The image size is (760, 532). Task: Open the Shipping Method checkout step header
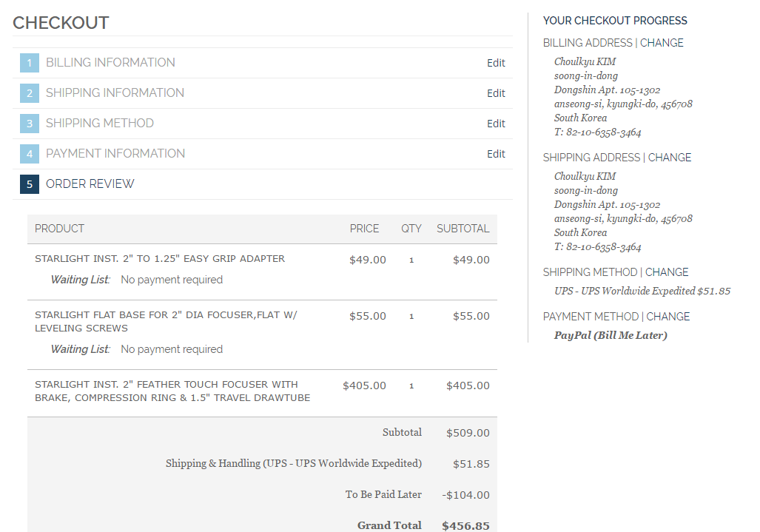coord(100,124)
